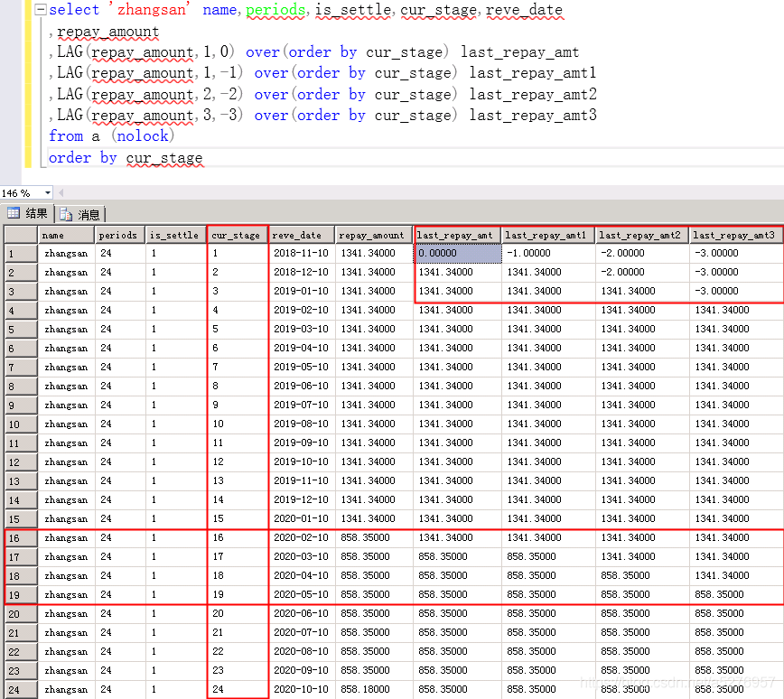The height and width of the screenshot is (699, 784).
Task: Select the reve_date column header
Action: 301,234
